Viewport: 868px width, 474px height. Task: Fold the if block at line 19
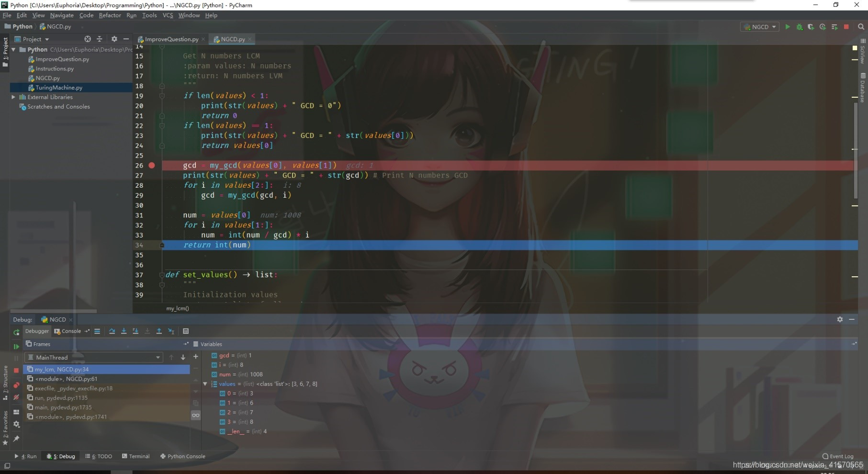point(162,96)
